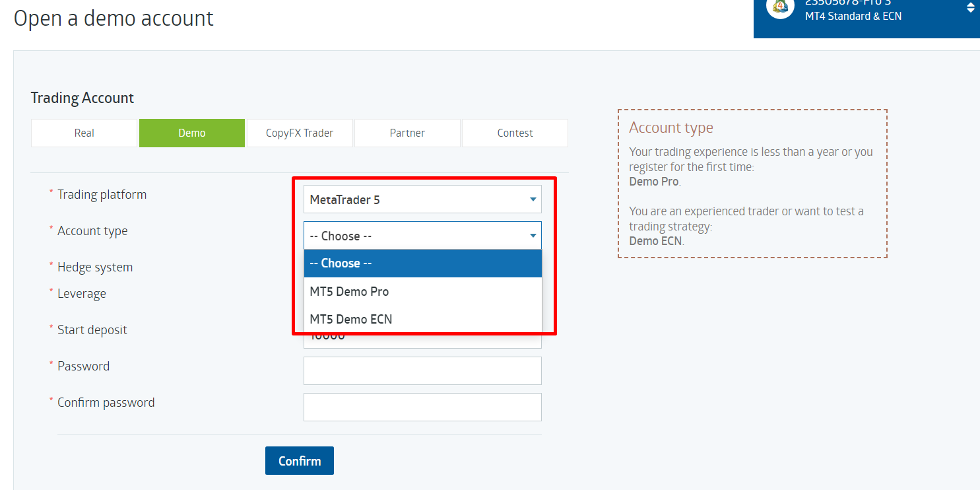Click the Trading Account section heading

[x=82, y=98]
